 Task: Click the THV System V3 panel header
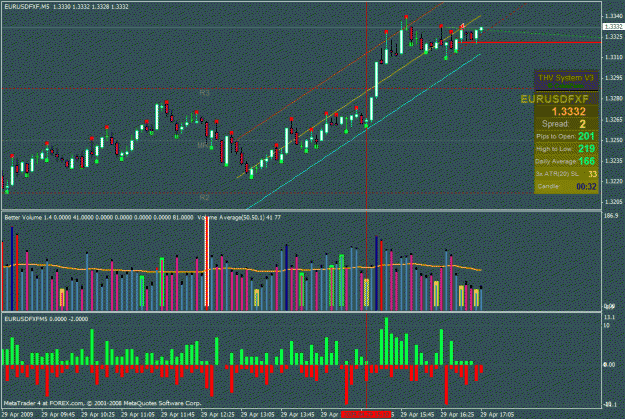tap(566, 78)
